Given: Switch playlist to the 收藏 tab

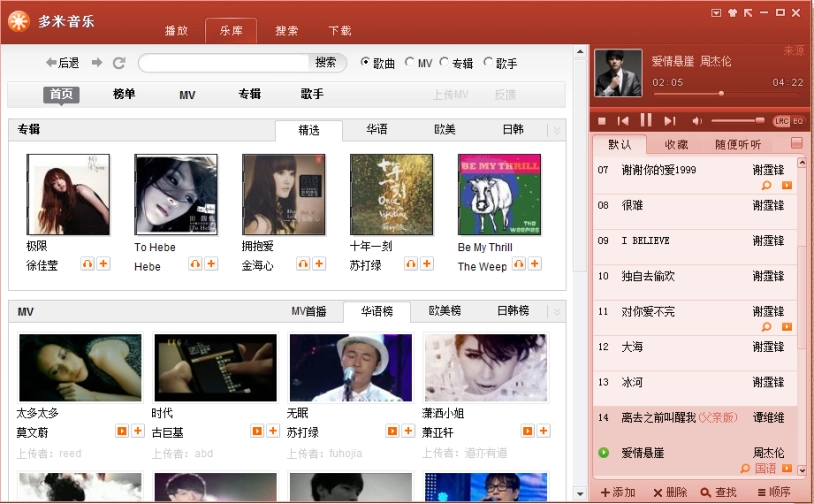Looking at the screenshot, I should [676, 144].
